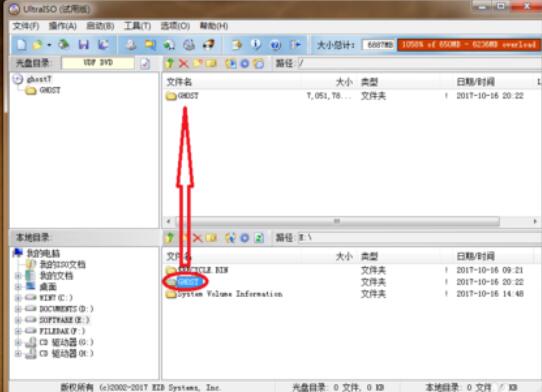Viewport: 542px width, 392px height.
Task: Expand the DOCUMENTS (D:) drive node
Action: pos(18,309)
